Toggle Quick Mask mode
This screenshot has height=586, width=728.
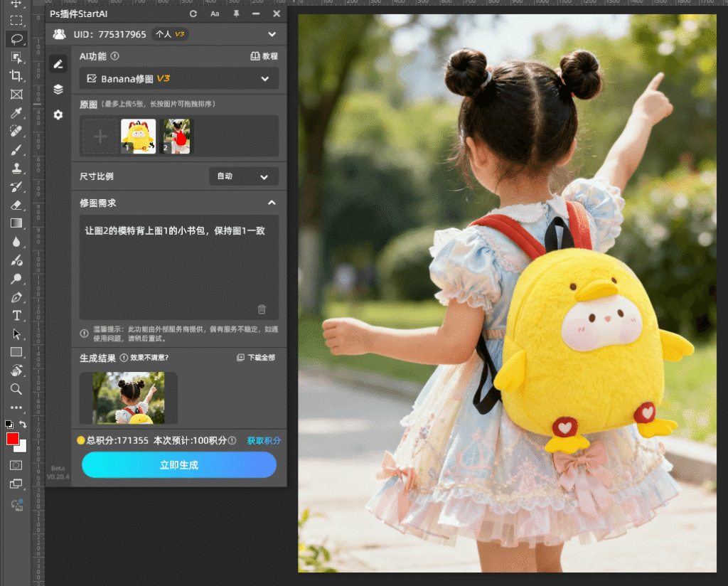point(16,465)
